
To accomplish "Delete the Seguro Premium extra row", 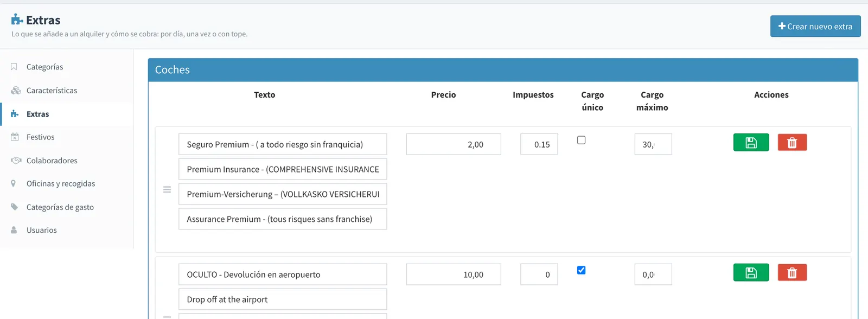I will 792,142.
